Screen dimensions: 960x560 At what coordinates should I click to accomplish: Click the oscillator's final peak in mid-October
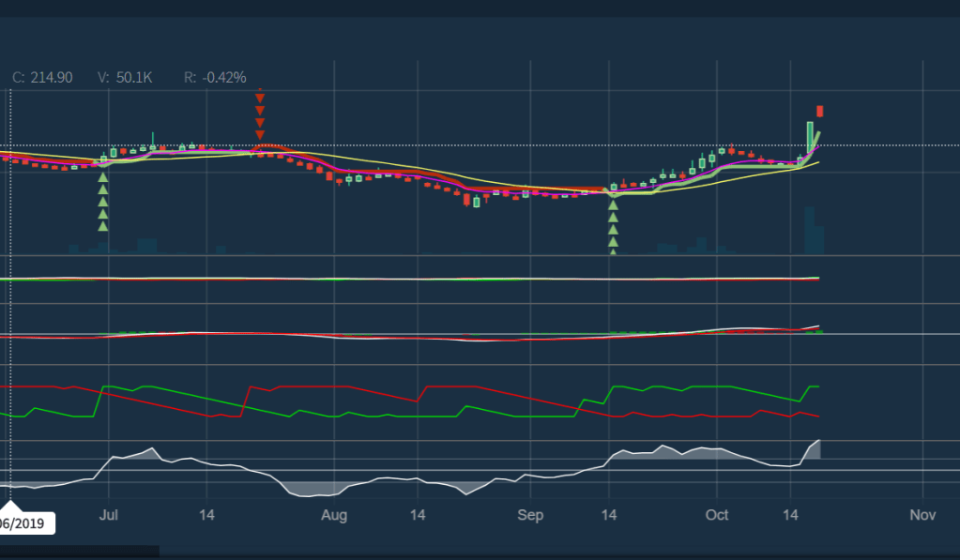pyautogui.click(x=815, y=448)
